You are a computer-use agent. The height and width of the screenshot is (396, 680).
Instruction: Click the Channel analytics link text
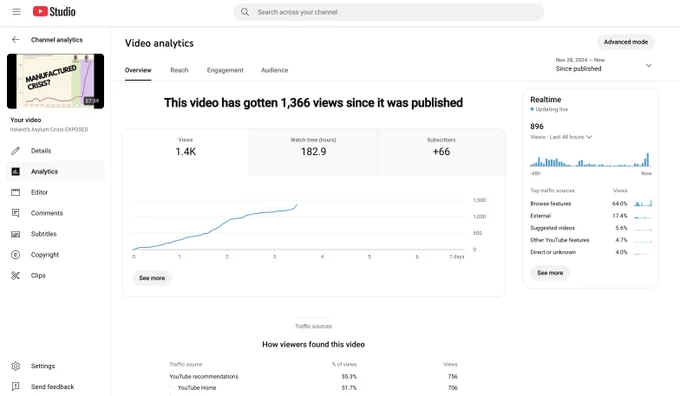tap(56, 40)
